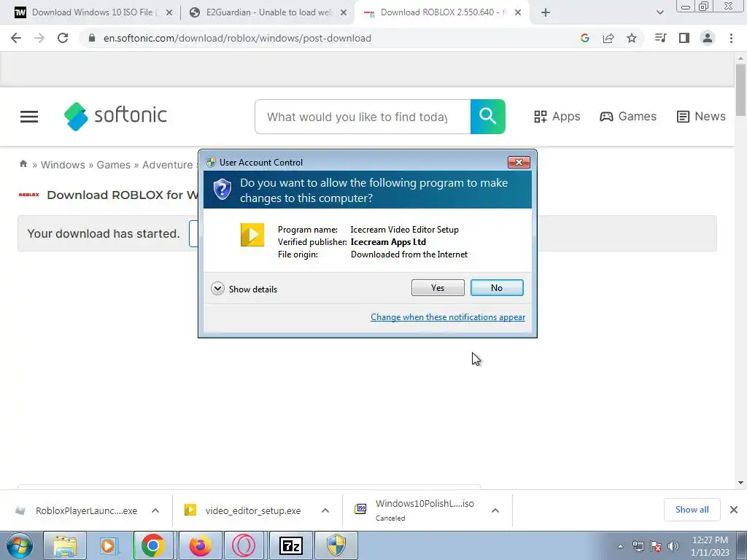
Task: Open 7-Zip from taskbar
Action: pos(290,545)
